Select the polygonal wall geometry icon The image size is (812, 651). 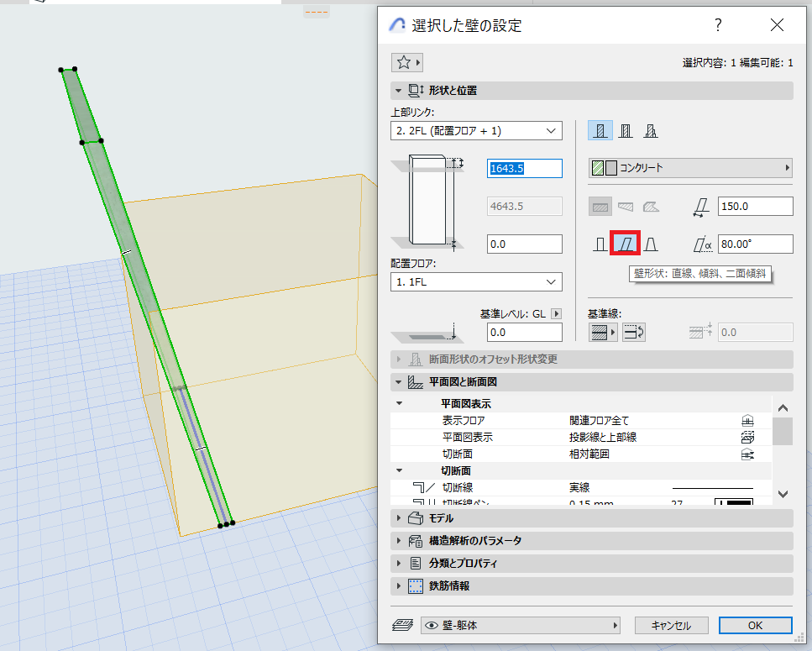pyautogui.click(x=651, y=207)
